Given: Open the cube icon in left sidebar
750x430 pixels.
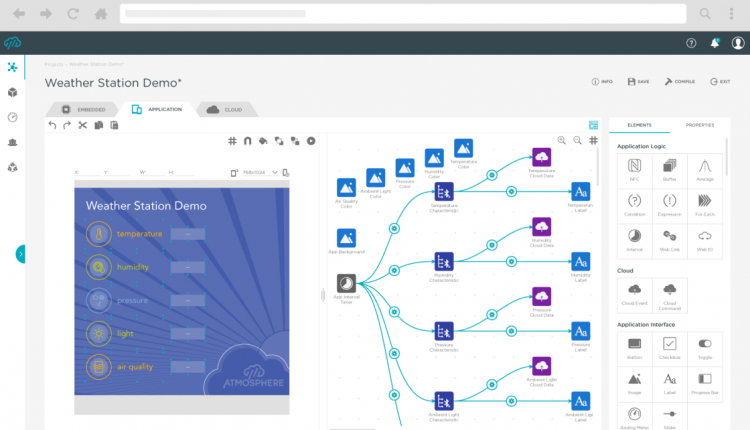Looking at the screenshot, I should pos(12,92).
